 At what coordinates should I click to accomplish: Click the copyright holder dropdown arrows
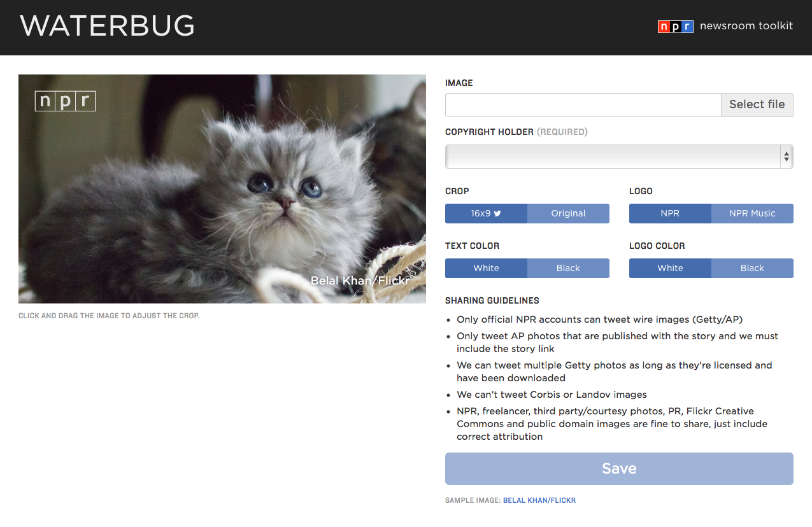(787, 157)
